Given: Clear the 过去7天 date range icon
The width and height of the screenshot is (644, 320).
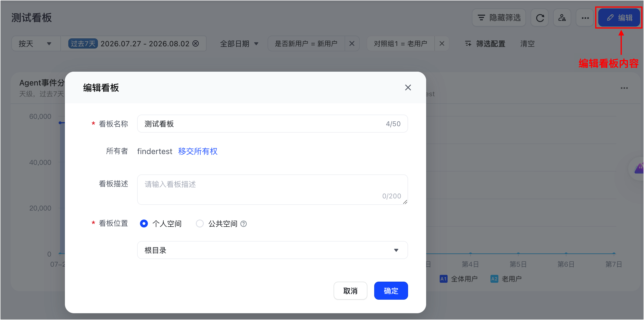Looking at the screenshot, I should pyautogui.click(x=196, y=43).
